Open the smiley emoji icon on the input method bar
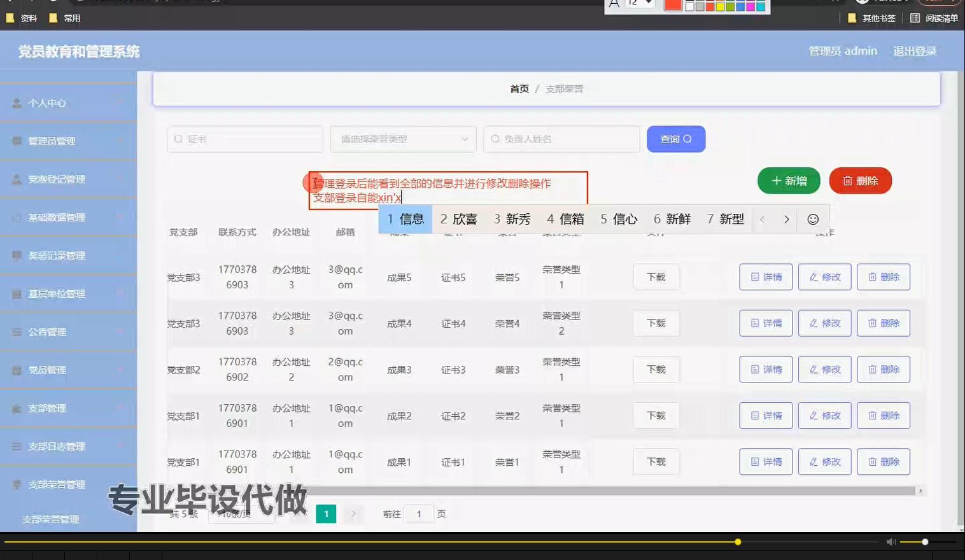Screen dimensions: 965x560 (812, 219)
